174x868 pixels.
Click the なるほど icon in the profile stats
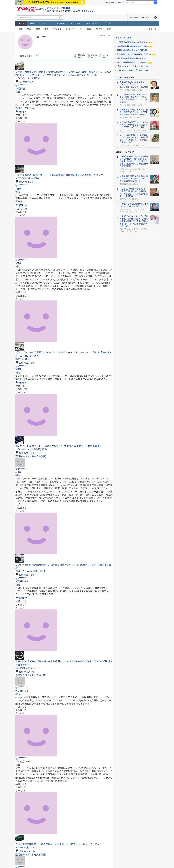(88, 56)
